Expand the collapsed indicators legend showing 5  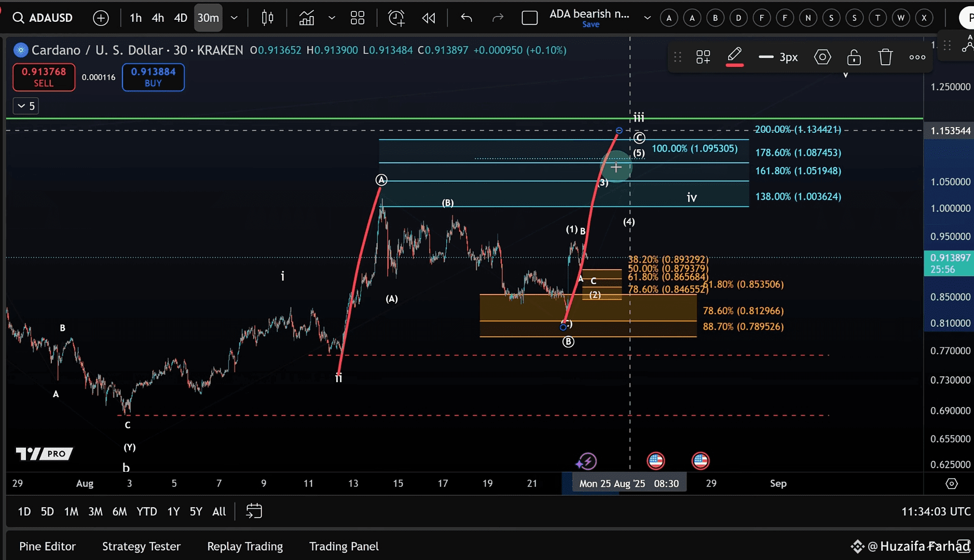click(x=25, y=106)
